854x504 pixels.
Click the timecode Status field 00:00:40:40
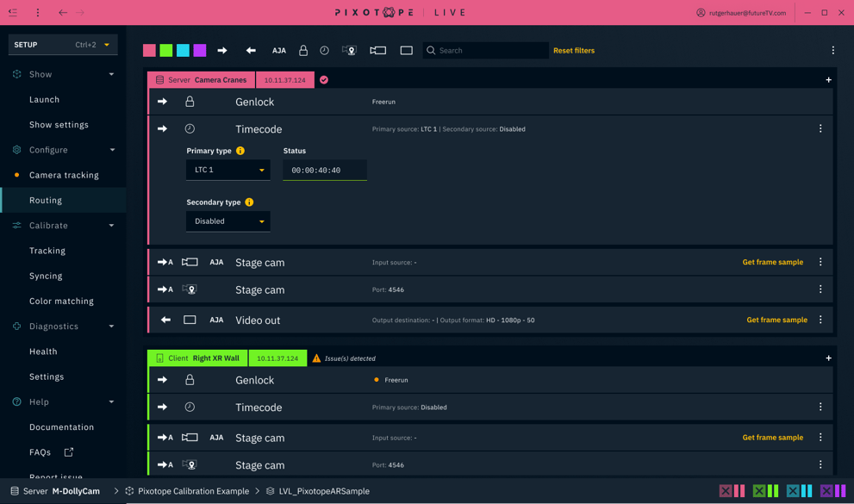(x=325, y=171)
